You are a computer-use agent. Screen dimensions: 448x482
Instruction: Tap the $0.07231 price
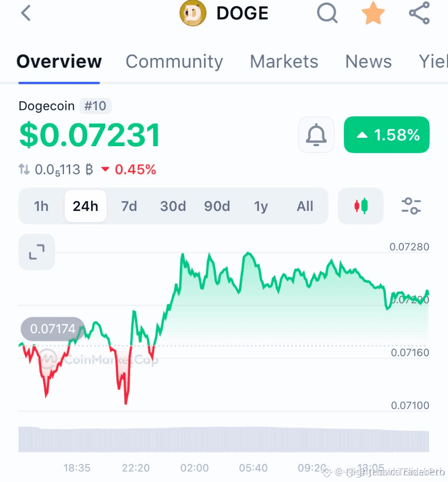pos(90,135)
